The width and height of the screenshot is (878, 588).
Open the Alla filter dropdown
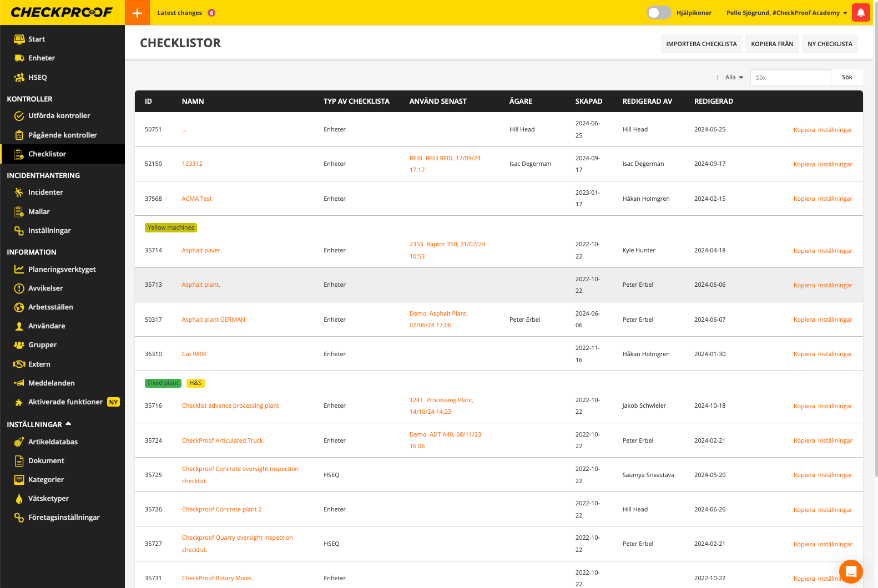coord(734,78)
